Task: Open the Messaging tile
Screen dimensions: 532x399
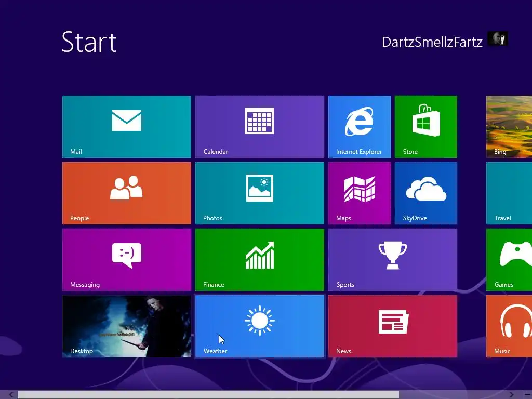Action: coord(127,260)
